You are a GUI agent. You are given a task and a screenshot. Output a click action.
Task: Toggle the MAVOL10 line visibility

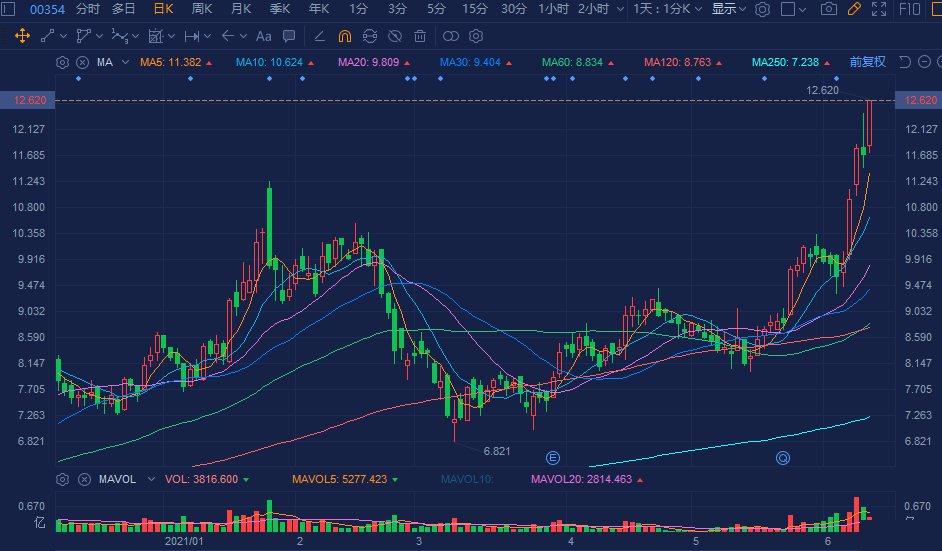pyautogui.click(x=467, y=479)
